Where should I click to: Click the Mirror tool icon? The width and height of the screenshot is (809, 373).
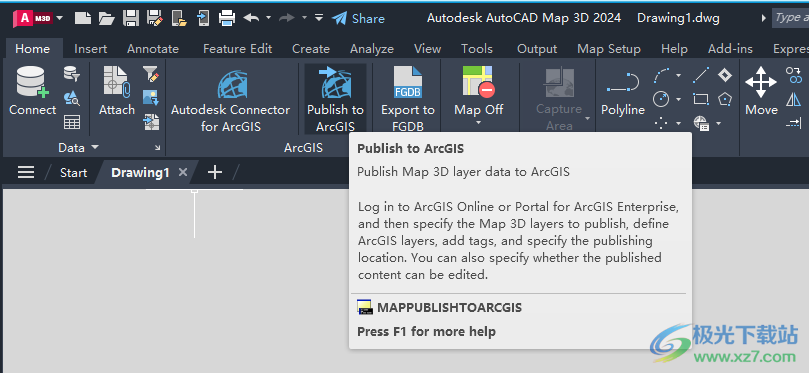point(794,99)
